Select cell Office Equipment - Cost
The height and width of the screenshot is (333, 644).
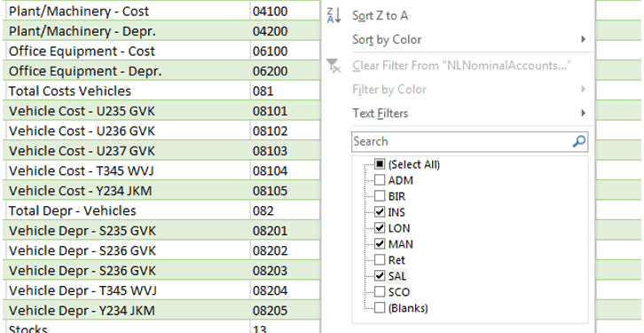(127, 51)
